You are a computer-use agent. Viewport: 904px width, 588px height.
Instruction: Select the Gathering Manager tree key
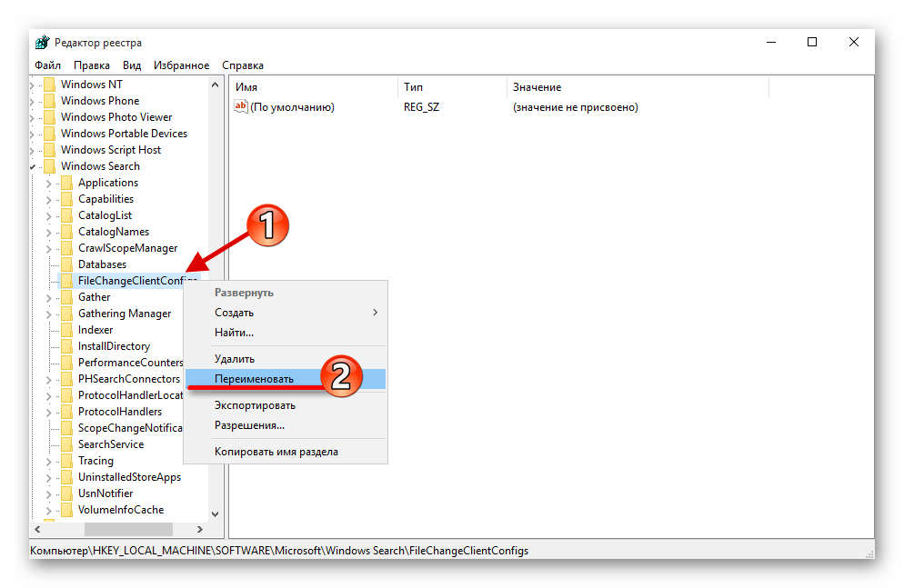125,314
